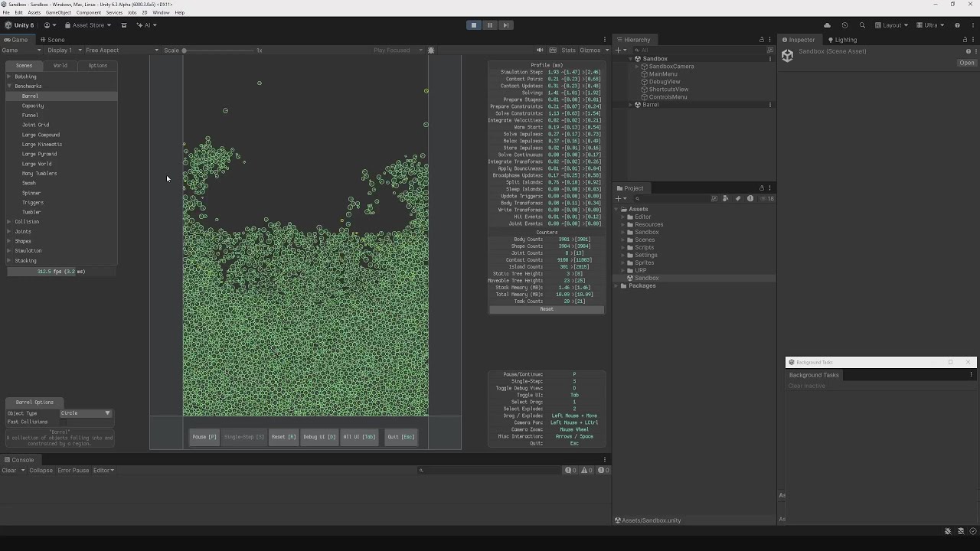Viewport: 980px width, 551px height.
Task: Click the Quit [Esc] button
Action: [401, 437]
